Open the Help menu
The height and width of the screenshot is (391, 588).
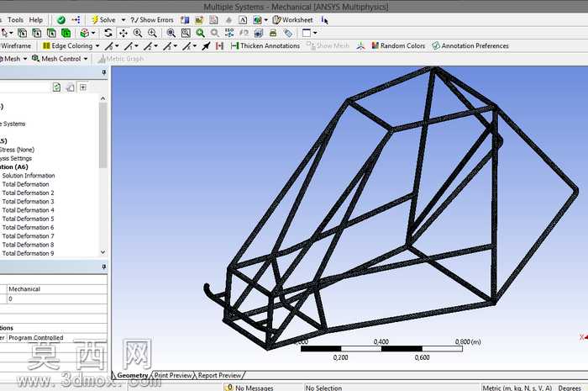[36, 20]
